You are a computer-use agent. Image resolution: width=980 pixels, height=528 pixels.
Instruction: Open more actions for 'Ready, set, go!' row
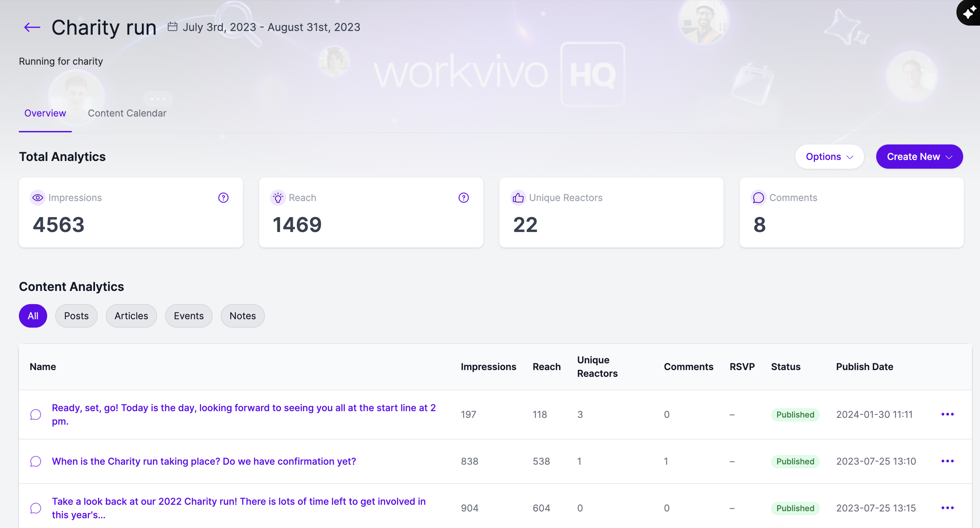tap(947, 414)
